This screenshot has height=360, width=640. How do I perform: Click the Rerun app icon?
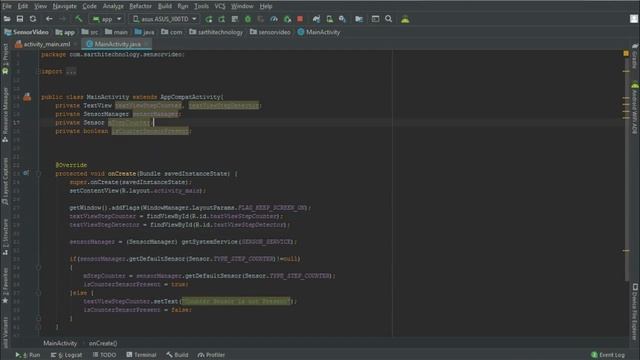[x=209, y=19]
